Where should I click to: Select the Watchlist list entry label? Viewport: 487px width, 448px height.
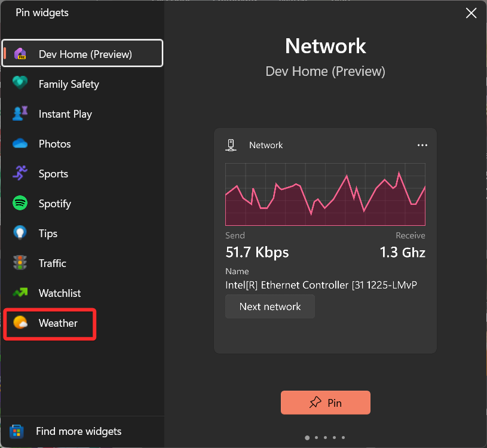pyautogui.click(x=60, y=293)
